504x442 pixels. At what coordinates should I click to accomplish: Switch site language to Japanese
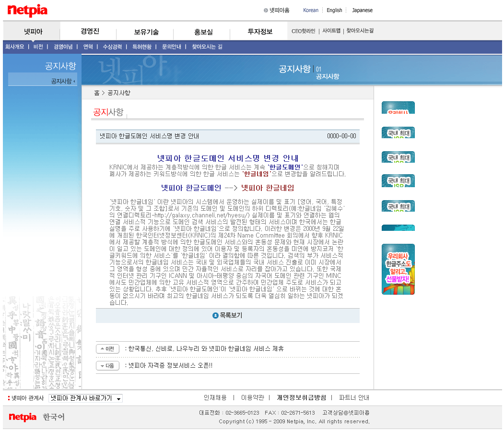click(x=362, y=10)
